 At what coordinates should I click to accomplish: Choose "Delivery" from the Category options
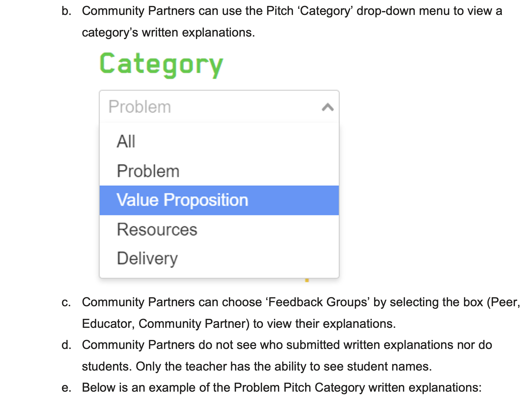tap(147, 258)
